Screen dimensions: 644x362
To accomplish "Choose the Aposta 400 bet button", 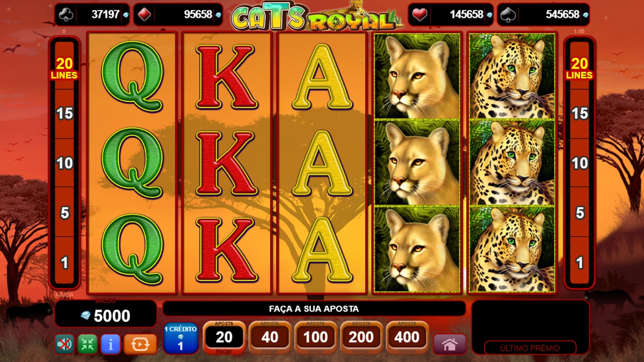I will tap(407, 338).
